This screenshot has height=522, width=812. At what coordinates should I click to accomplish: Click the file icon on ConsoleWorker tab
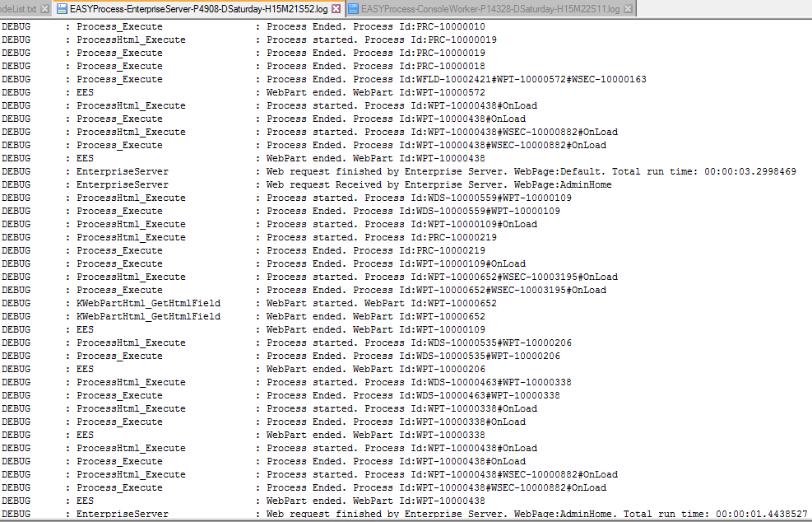click(353, 9)
